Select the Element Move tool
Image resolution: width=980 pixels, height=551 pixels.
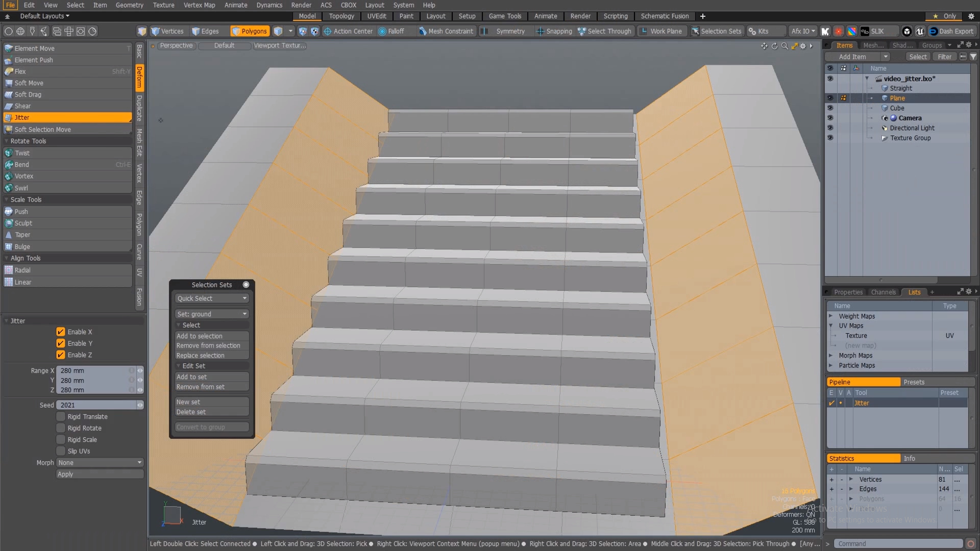[x=67, y=48]
